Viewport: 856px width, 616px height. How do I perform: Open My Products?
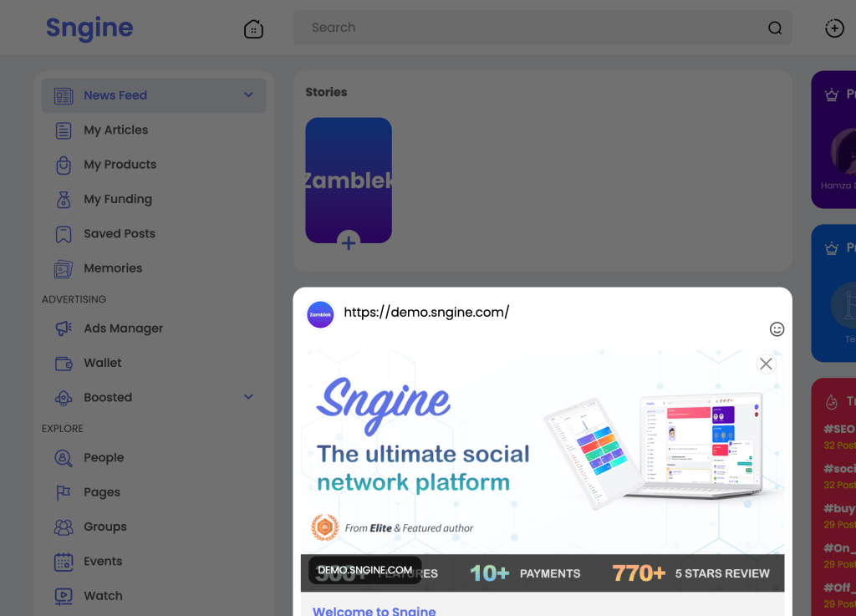[x=120, y=164]
